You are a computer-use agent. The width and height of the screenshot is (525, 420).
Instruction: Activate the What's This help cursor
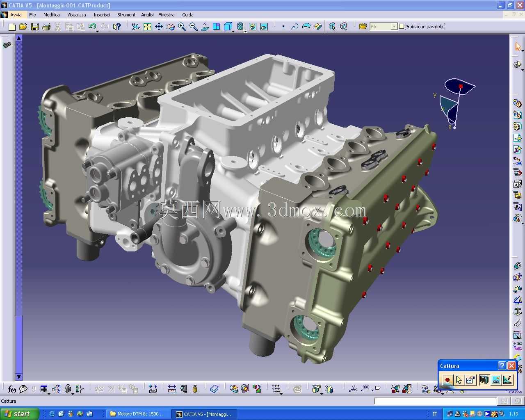(x=117, y=27)
